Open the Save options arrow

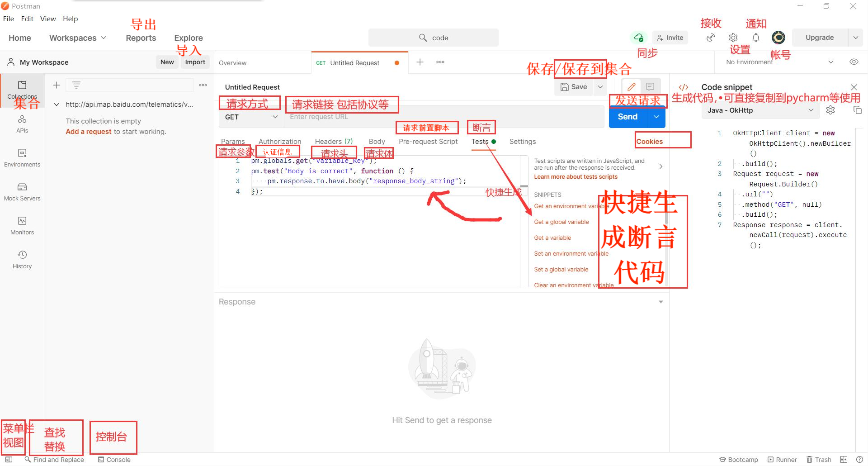[600, 87]
